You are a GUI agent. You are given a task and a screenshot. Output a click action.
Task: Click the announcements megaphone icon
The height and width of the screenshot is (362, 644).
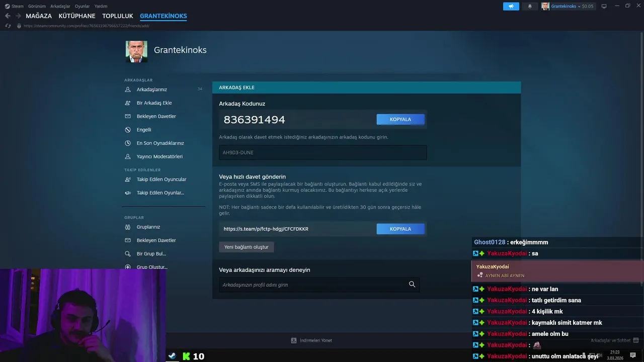pos(511,6)
